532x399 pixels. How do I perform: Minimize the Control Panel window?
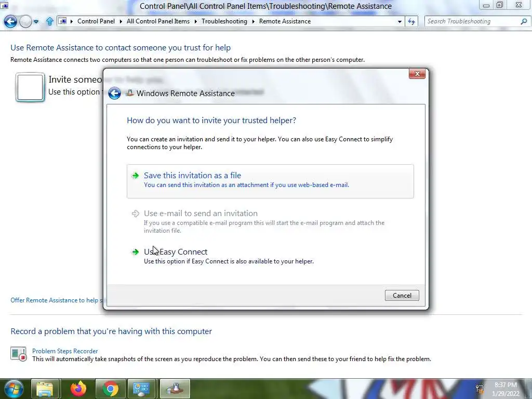point(486,5)
